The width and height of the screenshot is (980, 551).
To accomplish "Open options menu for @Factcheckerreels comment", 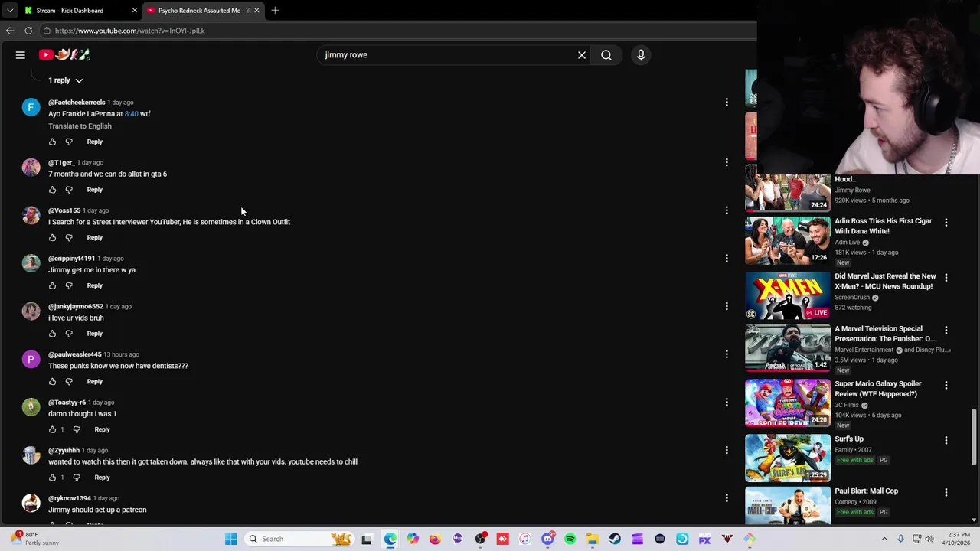I will tap(727, 103).
